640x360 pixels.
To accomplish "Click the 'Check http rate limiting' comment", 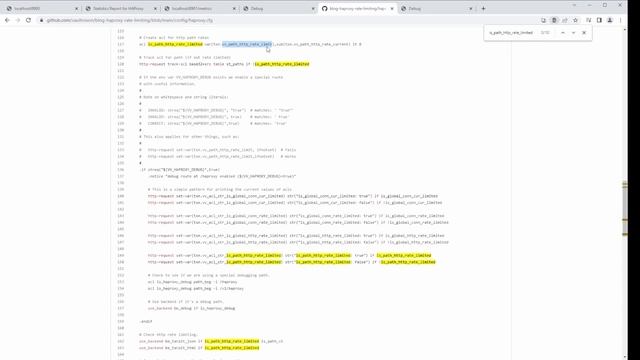I will tap(168, 335).
